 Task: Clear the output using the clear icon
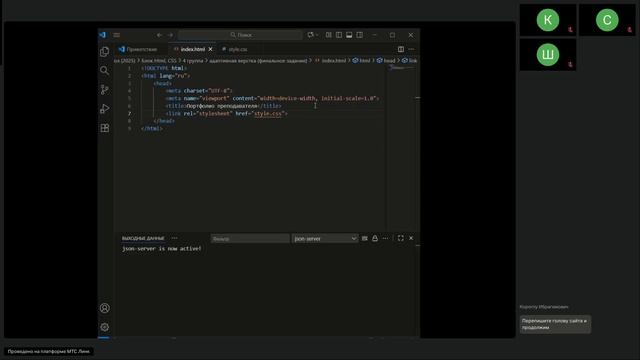coord(364,238)
